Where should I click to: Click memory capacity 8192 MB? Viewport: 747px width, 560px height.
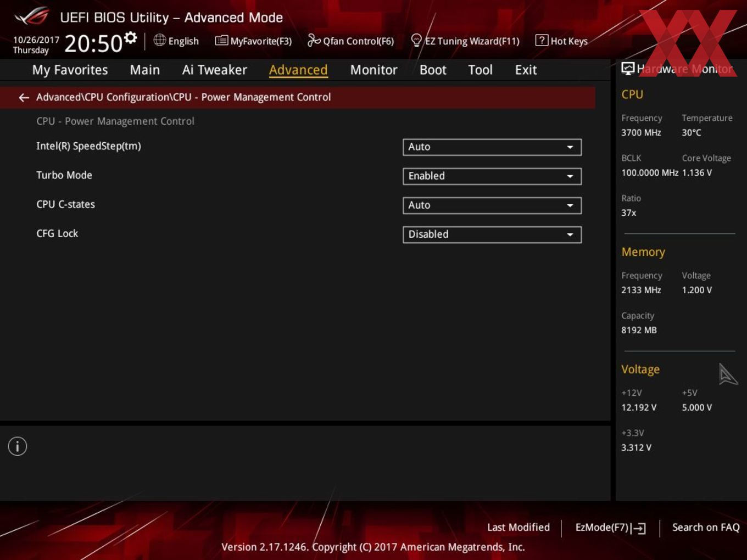(639, 330)
